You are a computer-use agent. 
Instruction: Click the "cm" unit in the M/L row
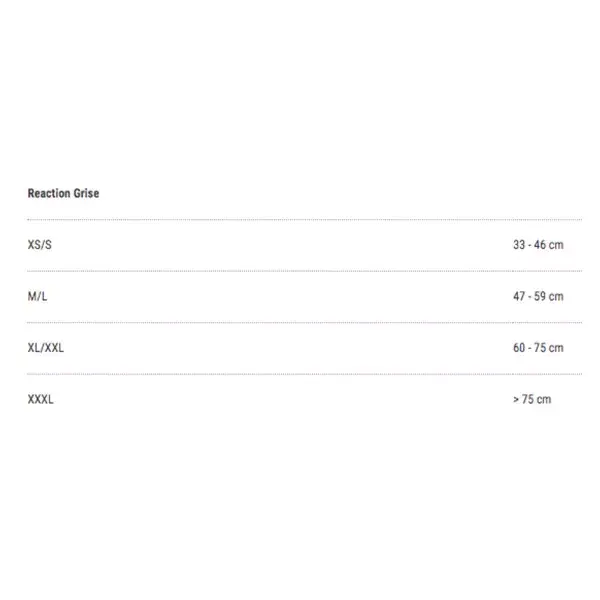tap(556, 297)
